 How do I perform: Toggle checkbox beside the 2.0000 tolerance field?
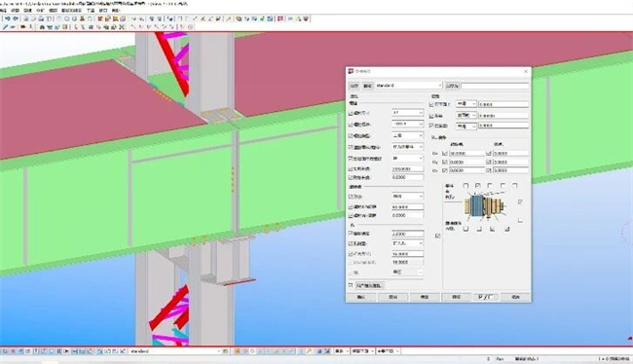click(351, 234)
